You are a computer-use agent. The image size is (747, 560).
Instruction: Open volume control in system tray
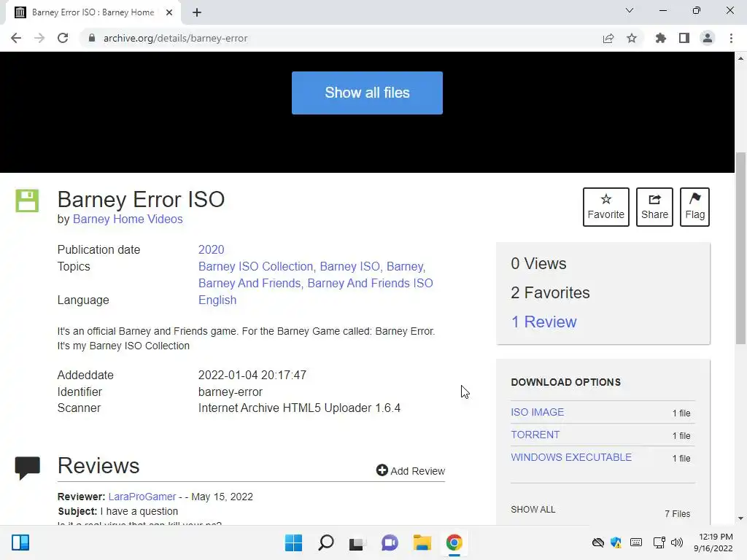[x=676, y=542]
